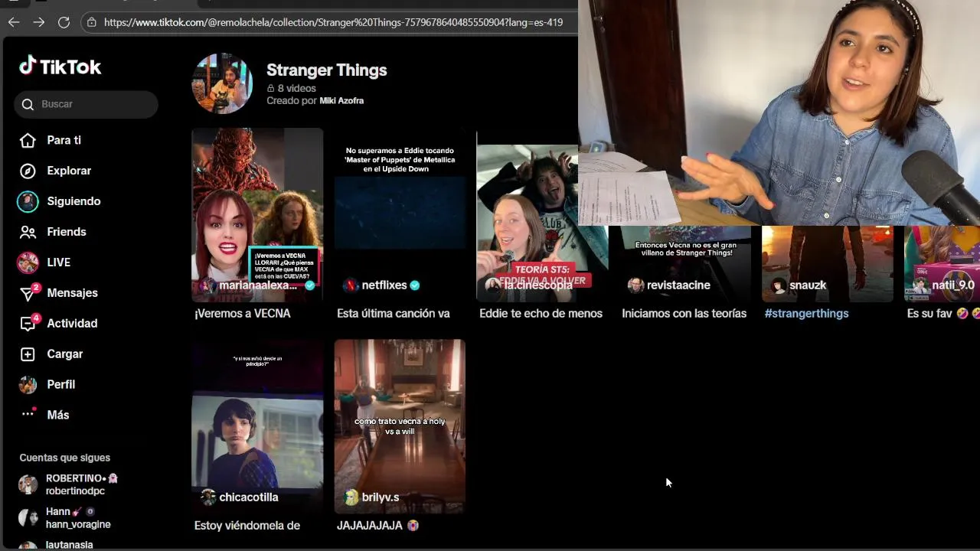Click the TikTok URL address bar
The width and height of the screenshot is (980, 551).
pos(333,22)
